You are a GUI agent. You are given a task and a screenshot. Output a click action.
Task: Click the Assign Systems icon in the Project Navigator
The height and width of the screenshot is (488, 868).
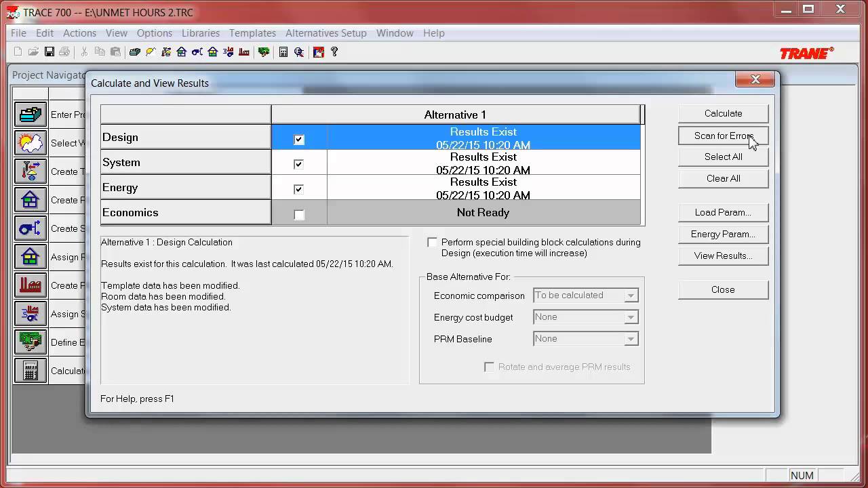pyautogui.click(x=31, y=314)
